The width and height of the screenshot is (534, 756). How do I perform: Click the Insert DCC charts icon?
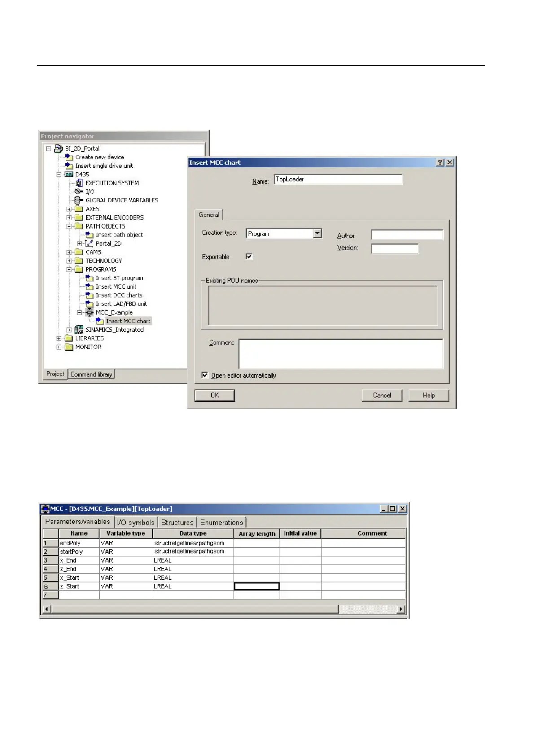click(89, 295)
